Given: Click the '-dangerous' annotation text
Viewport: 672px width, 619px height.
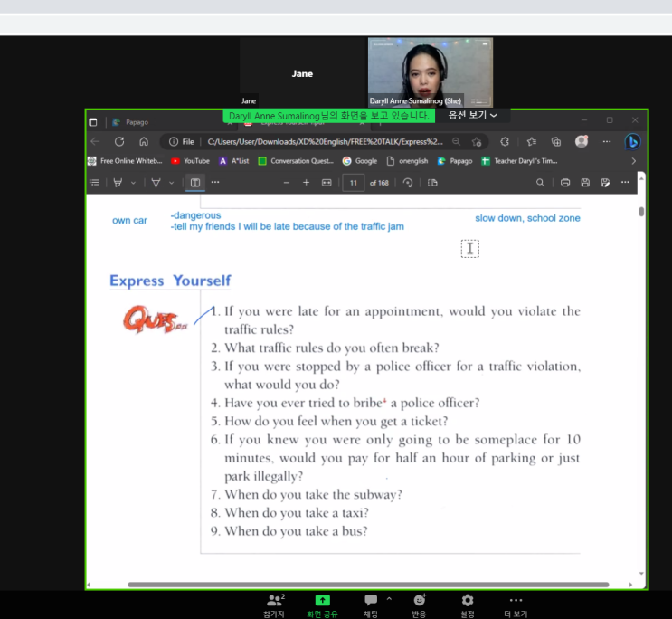Looking at the screenshot, I should point(196,214).
